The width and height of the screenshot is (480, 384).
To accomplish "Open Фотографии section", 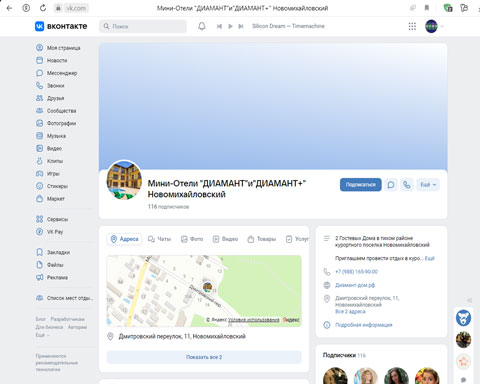I will click(x=56, y=123).
